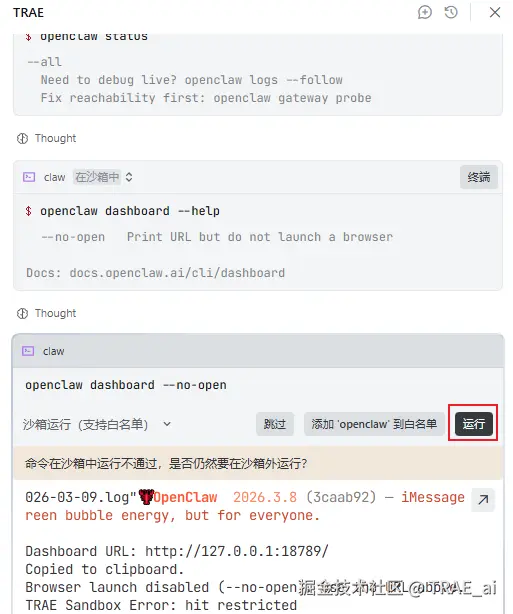Viewport: 513px width, 614px height.
Task: Click the second Thought brain icon
Action: click(x=22, y=314)
